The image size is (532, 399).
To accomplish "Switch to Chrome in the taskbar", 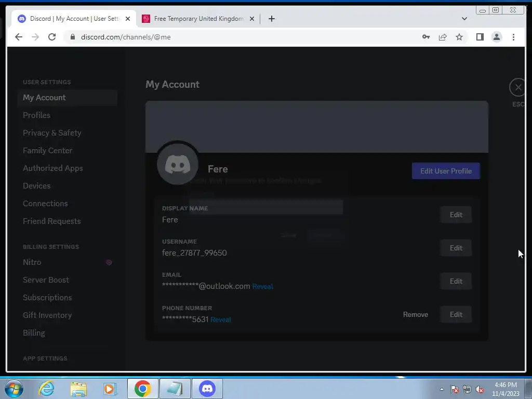I will click(x=143, y=389).
